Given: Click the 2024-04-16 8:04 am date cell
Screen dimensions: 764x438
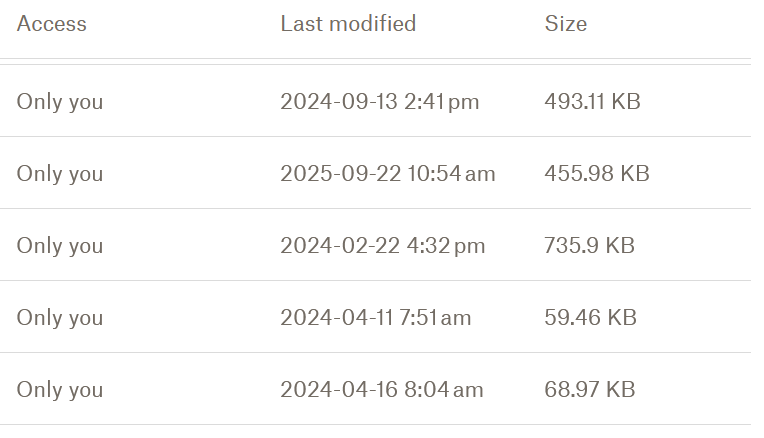Looking at the screenshot, I should click(x=381, y=390).
